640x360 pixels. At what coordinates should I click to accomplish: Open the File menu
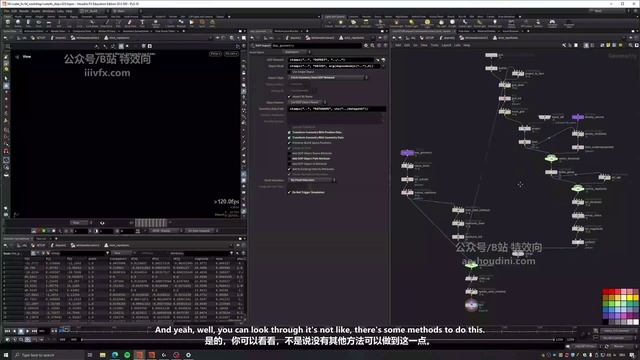pyautogui.click(x=7, y=11)
